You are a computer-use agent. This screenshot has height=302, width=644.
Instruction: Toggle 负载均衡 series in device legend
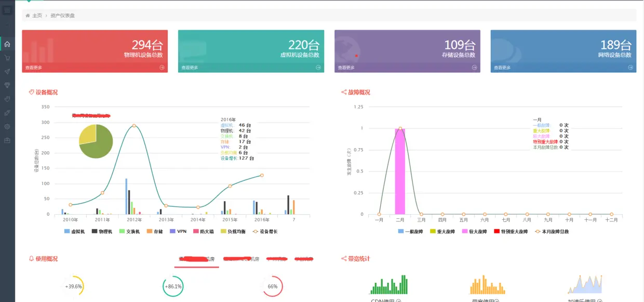(233, 231)
